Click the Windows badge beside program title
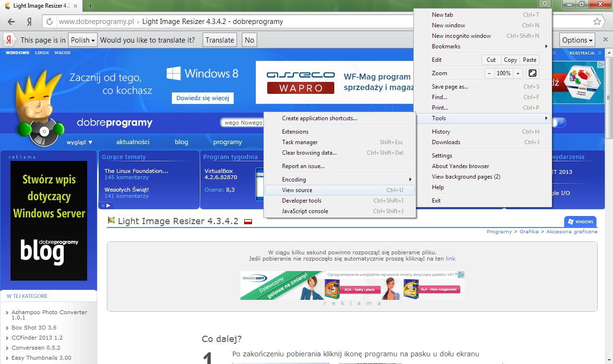Screen dimensions: 613x364 pos(580,222)
